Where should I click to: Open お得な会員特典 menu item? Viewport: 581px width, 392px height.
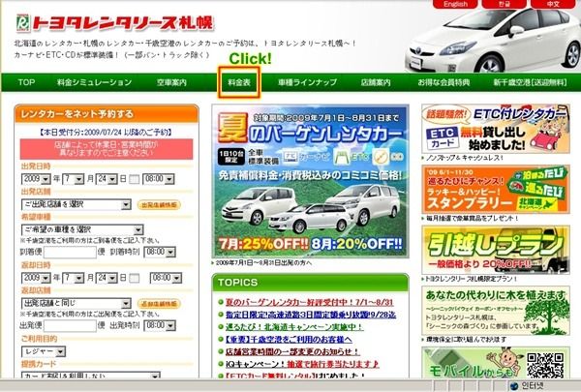click(443, 82)
